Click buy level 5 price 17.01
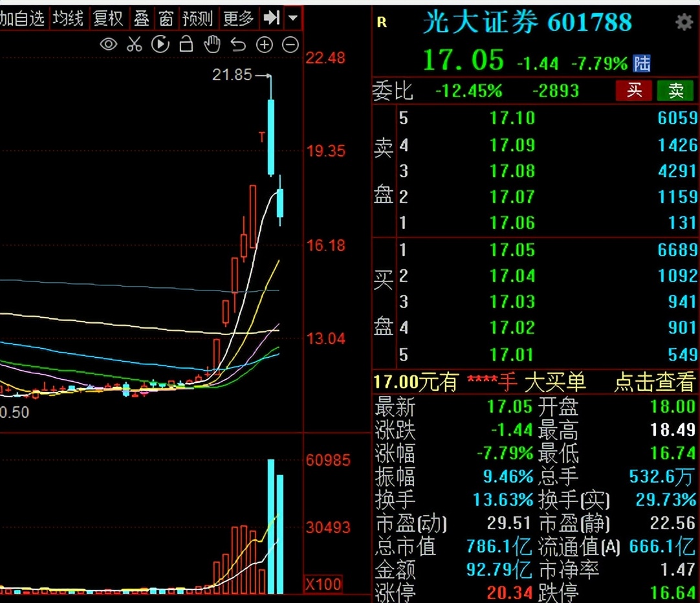This screenshot has height=603, width=700. coord(512,355)
